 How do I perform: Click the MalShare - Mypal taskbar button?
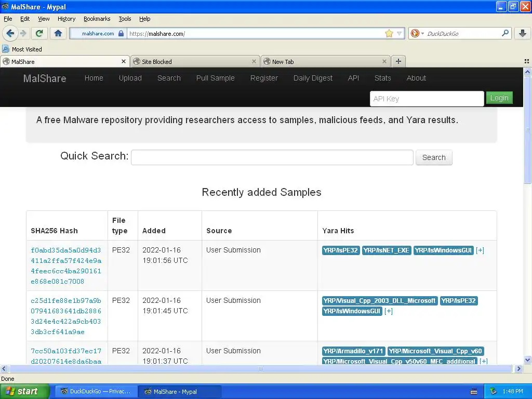(180, 391)
